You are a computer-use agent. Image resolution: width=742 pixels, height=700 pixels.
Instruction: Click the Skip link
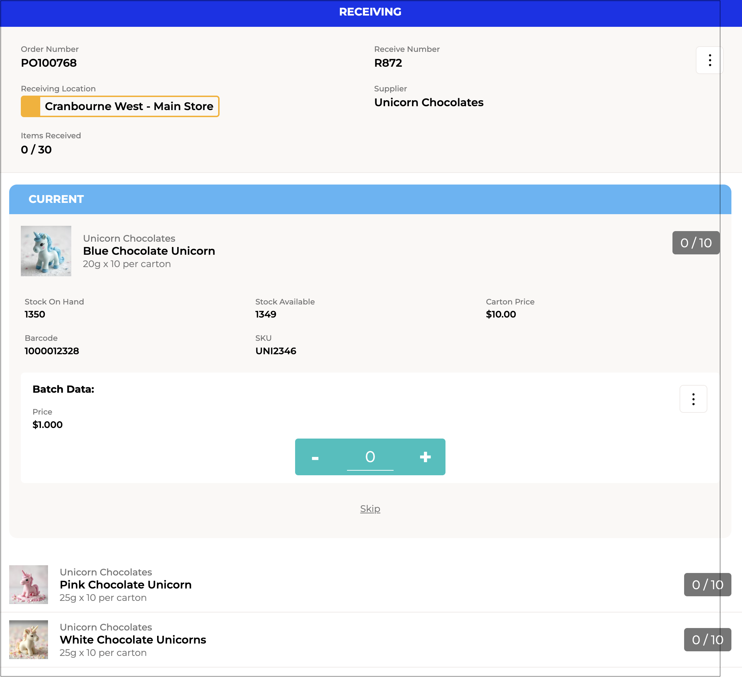point(370,508)
